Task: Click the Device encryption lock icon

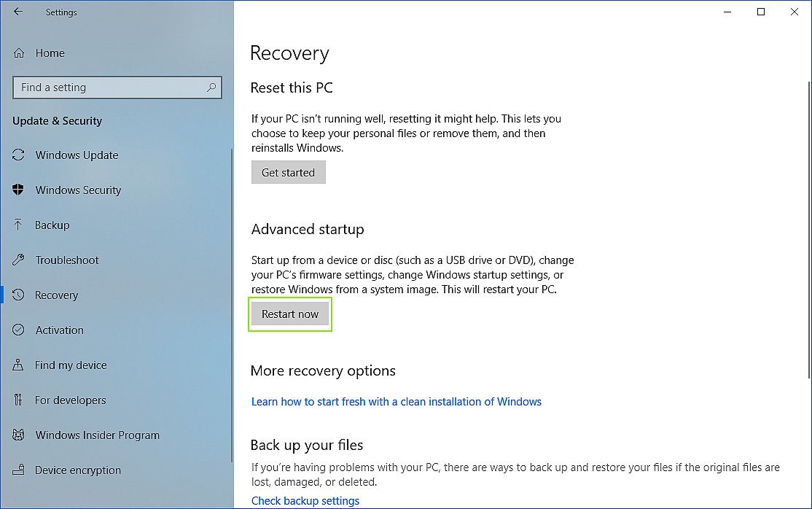Action: pyautogui.click(x=18, y=470)
